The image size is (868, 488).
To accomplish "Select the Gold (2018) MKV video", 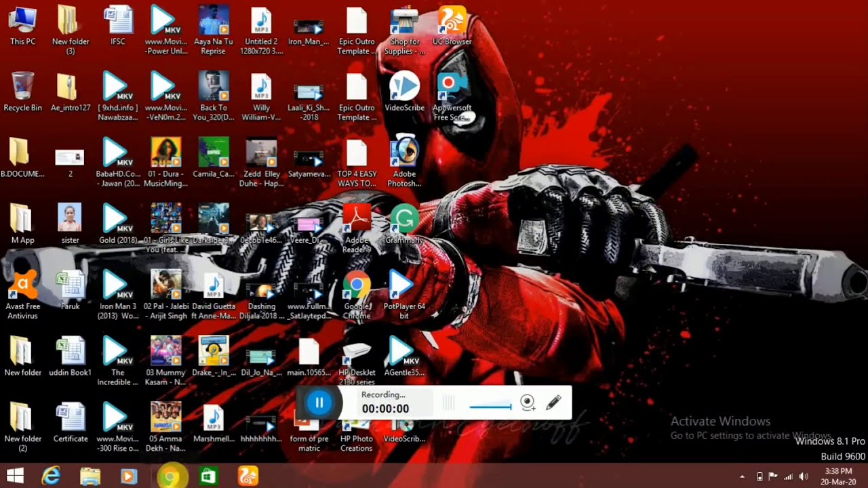I will tap(118, 224).
